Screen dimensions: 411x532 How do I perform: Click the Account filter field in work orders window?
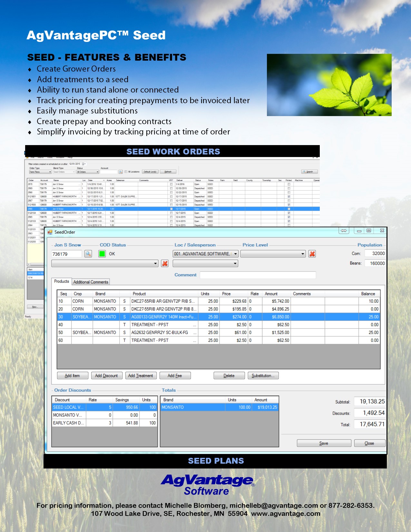pos(109,172)
